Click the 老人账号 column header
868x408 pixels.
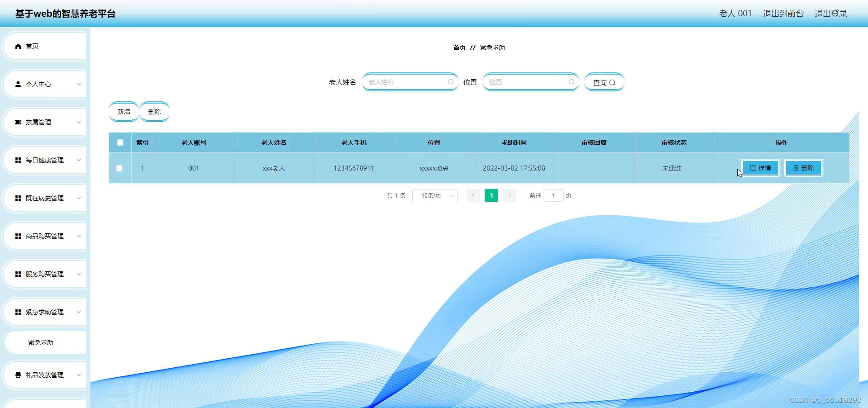click(194, 142)
